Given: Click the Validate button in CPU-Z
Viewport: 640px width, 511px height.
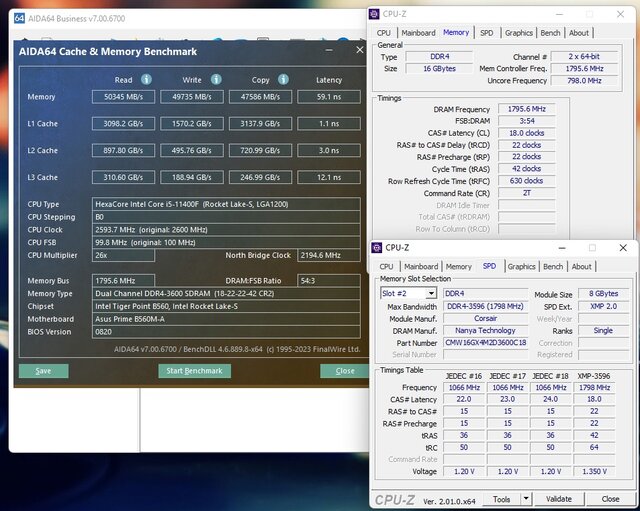Looking at the screenshot, I should [558, 499].
